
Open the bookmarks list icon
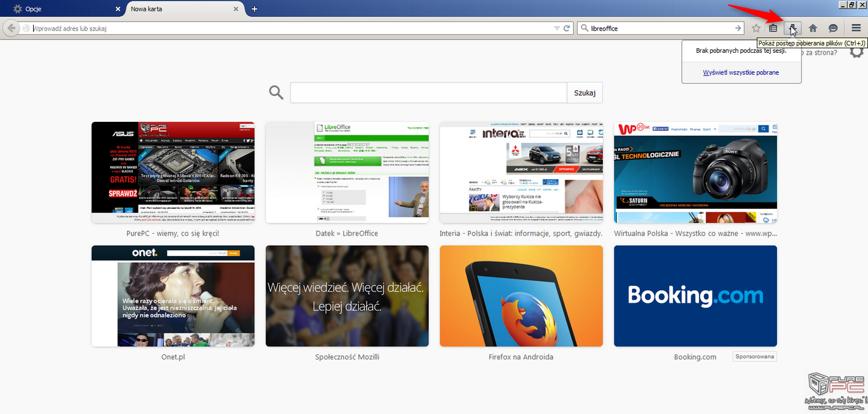coord(773,29)
